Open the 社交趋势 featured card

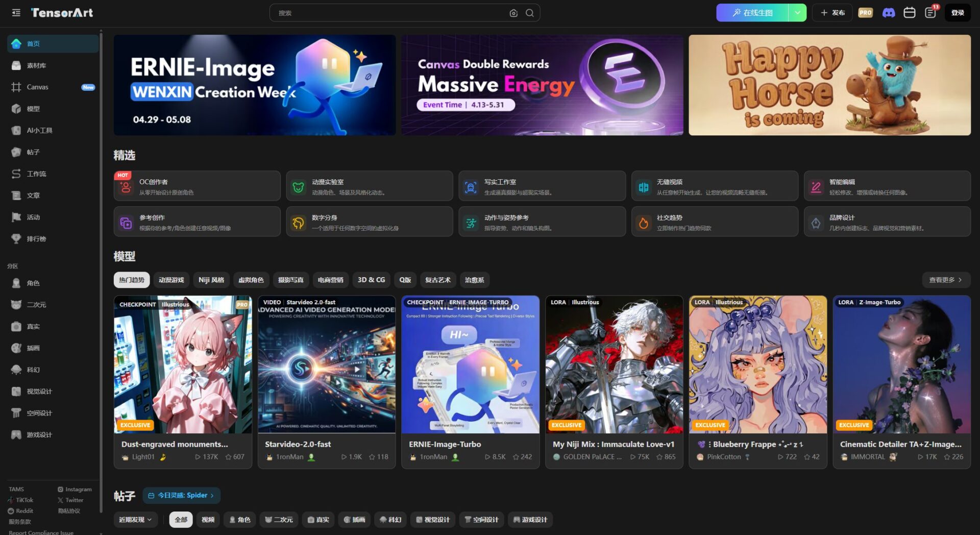[715, 222]
